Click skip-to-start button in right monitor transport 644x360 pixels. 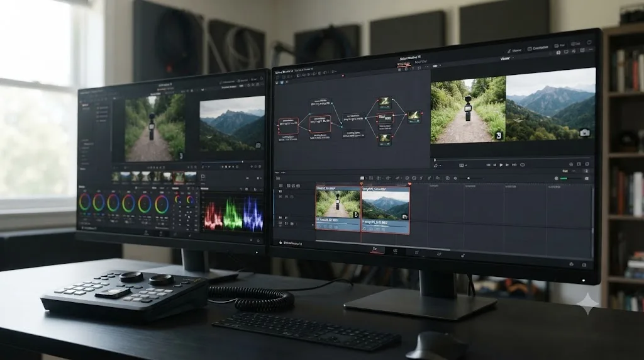tap(488, 165)
